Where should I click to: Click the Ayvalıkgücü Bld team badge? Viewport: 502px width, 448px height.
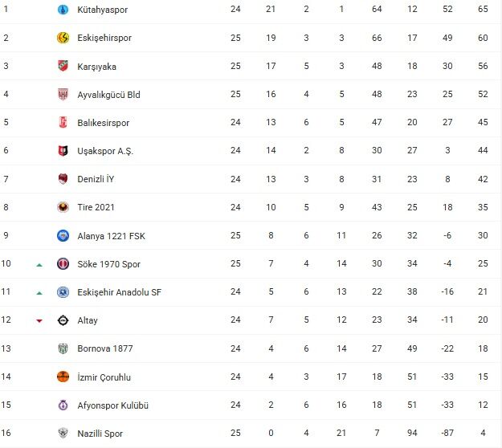(x=63, y=95)
